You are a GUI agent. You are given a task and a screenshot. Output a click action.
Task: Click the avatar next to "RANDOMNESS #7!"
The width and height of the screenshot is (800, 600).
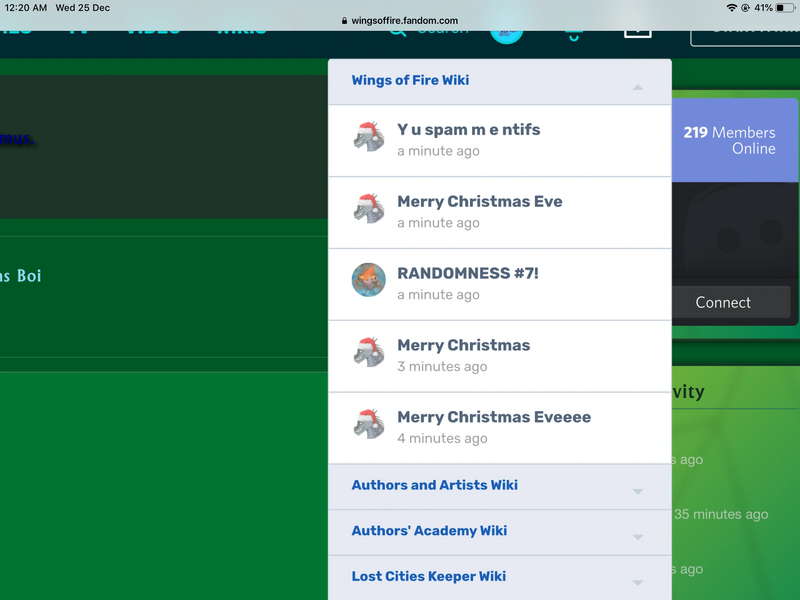pos(368,280)
